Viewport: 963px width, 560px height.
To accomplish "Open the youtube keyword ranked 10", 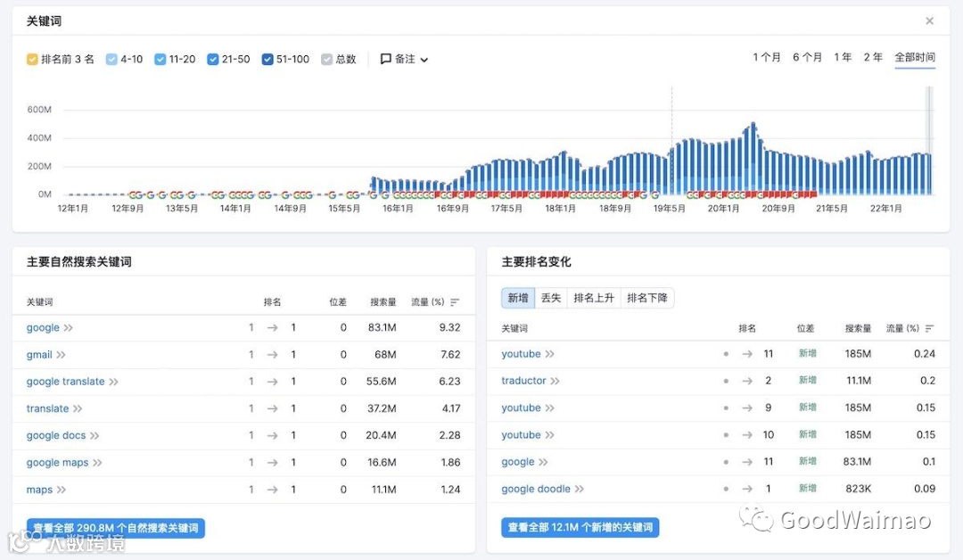I will tap(521, 435).
